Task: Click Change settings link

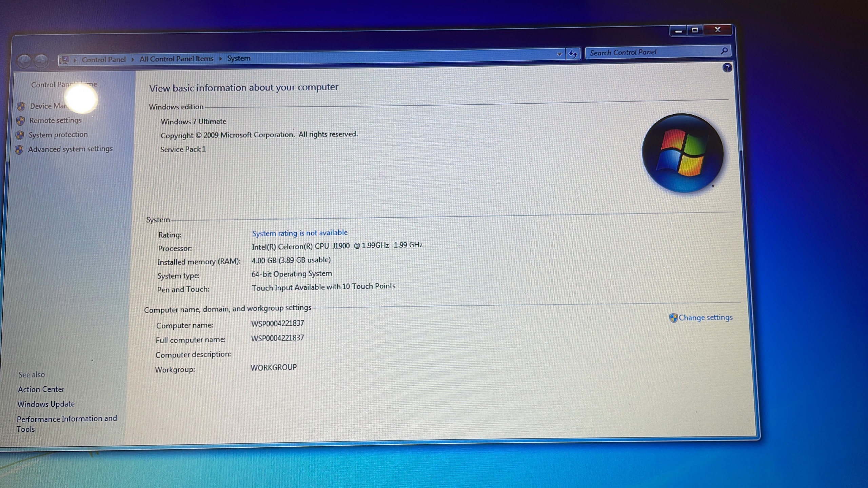Action: (706, 318)
